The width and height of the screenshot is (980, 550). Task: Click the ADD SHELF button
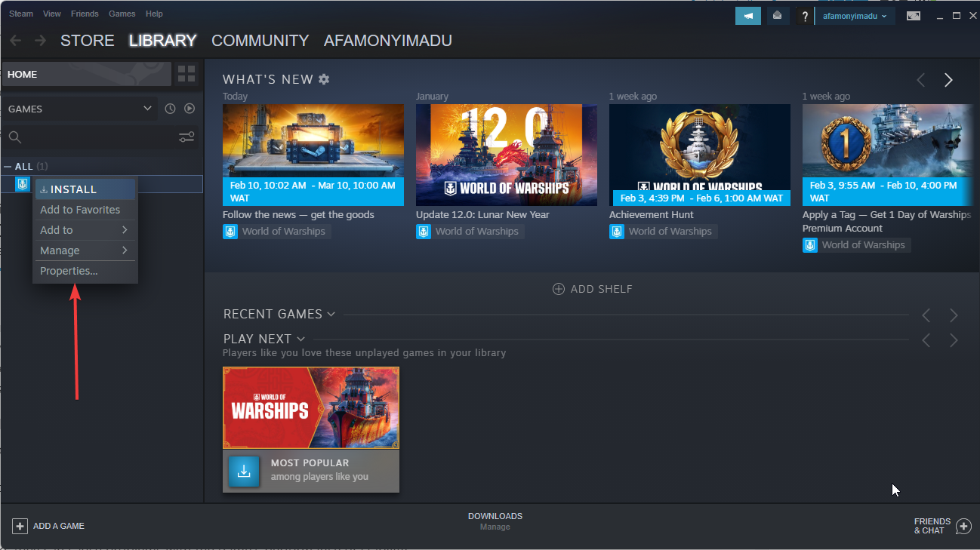pos(593,289)
